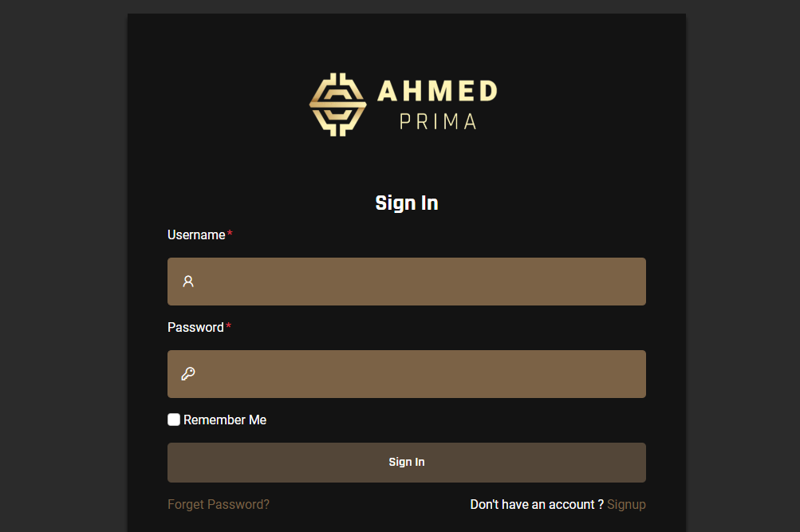Click the user icon in Username field
Viewport: 800px width, 532px height.
coord(188,282)
